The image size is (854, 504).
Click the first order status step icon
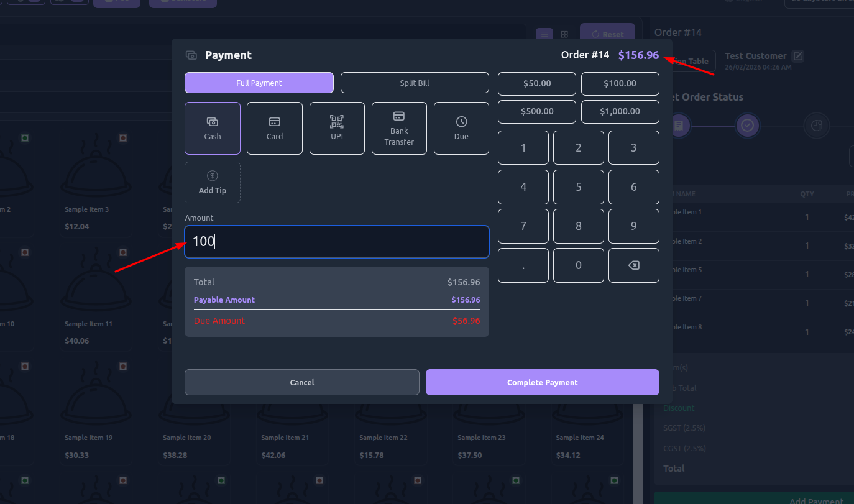[x=679, y=126]
